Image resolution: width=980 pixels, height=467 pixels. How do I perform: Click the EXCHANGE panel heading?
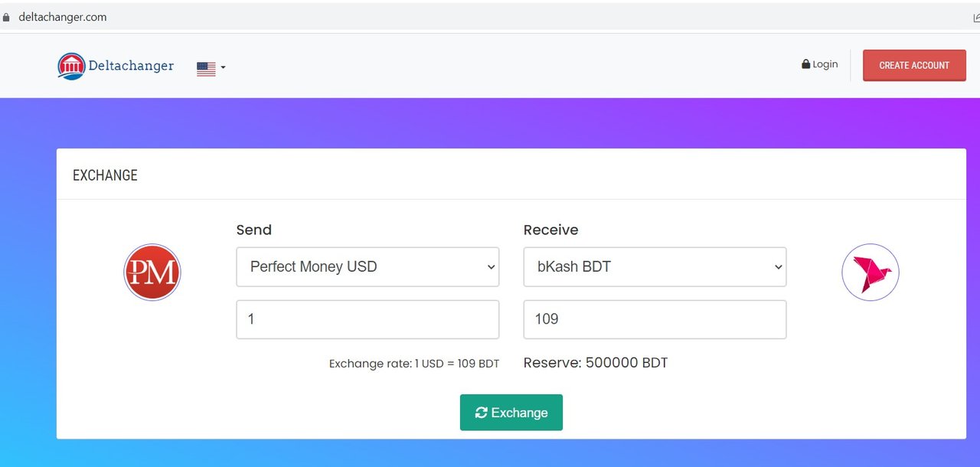(x=105, y=175)
